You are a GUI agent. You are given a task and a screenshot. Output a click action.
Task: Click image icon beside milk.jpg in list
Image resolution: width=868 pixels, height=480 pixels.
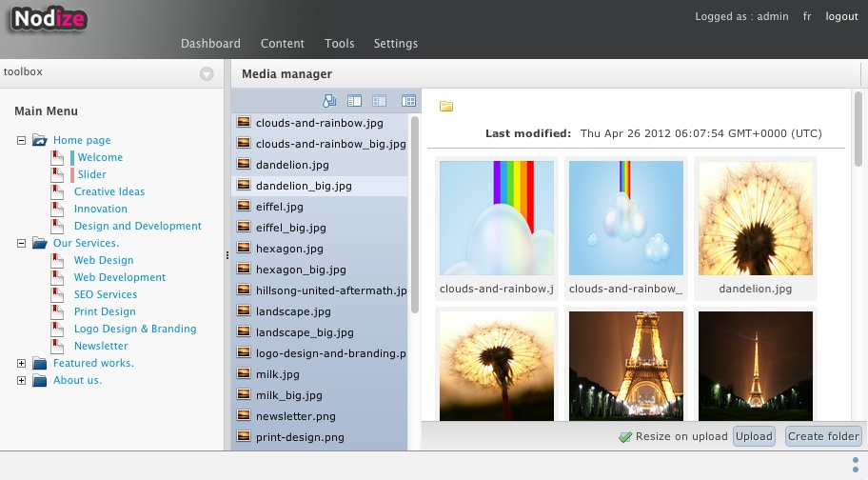[244, 373]
